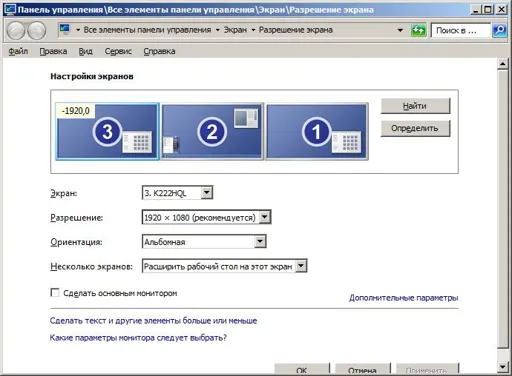Click the window icon in title bar

10,9
